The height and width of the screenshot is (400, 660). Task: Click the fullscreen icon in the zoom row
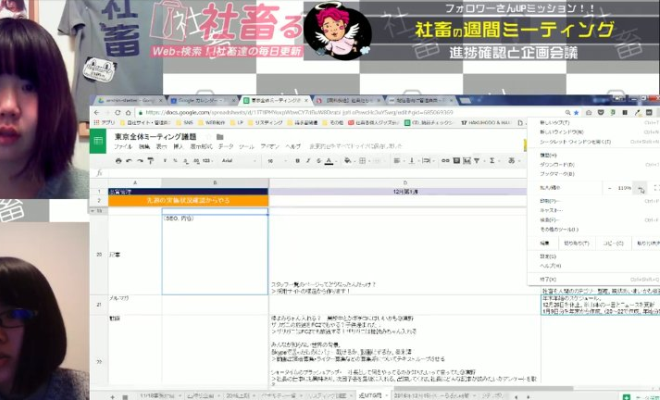pyautogui.click(x=655, y=187)
